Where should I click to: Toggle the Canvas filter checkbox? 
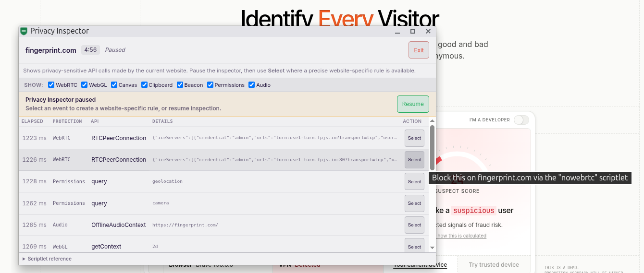(x=114, y=85)
